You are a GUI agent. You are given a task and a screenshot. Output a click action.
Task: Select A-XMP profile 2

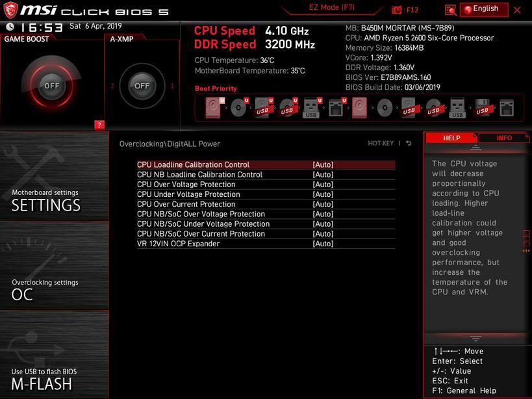[112, 86]
